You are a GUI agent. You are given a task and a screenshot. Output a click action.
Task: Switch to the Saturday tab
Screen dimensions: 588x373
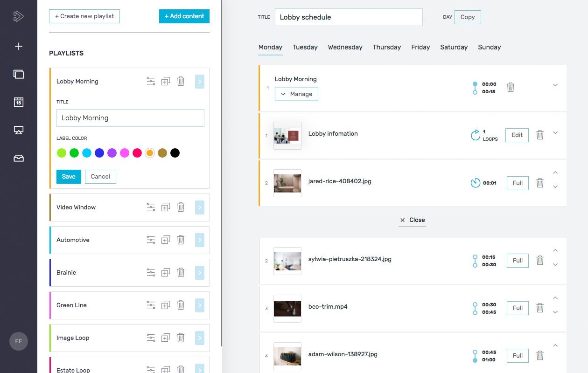click(x=454, y=47)
